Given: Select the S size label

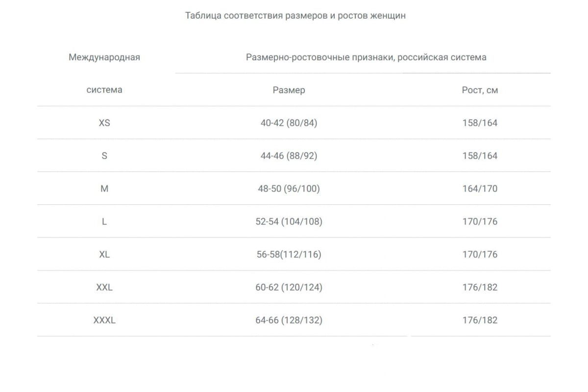Looking at the screenshot, I should click(104, 156).
